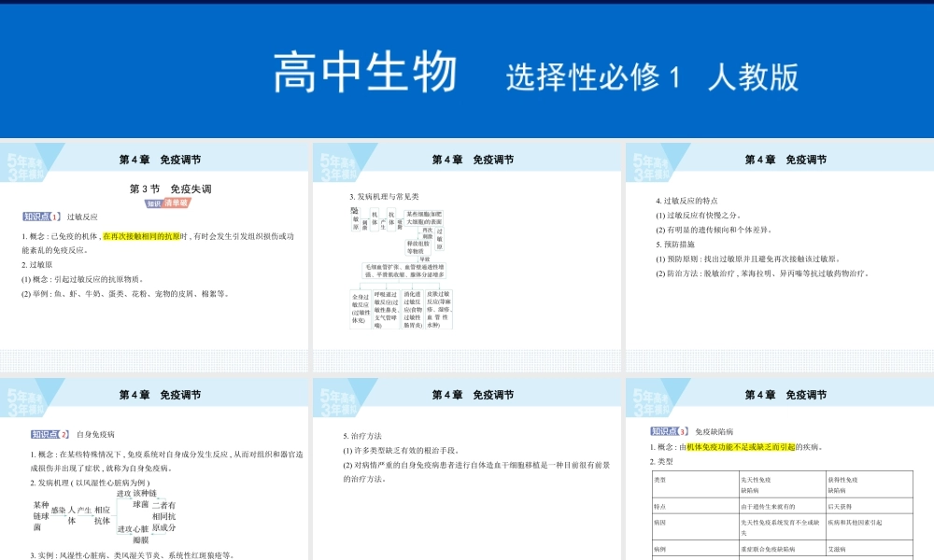Viewport: 934px width, 560px height.
Task: Click the highlighted phrase 在再次接触相同的抗原
Action: click(x=141, y=236)
